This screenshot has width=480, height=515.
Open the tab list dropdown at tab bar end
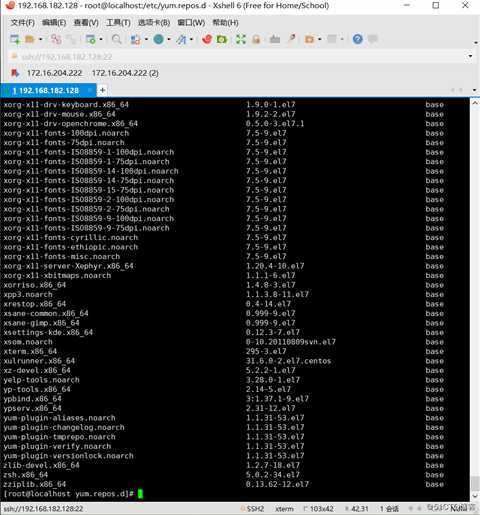pyautogui.click(x=474, y=90)
